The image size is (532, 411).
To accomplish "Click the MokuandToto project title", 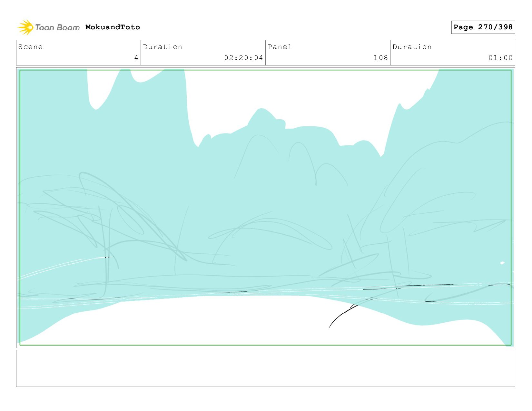I will (113, 27).
